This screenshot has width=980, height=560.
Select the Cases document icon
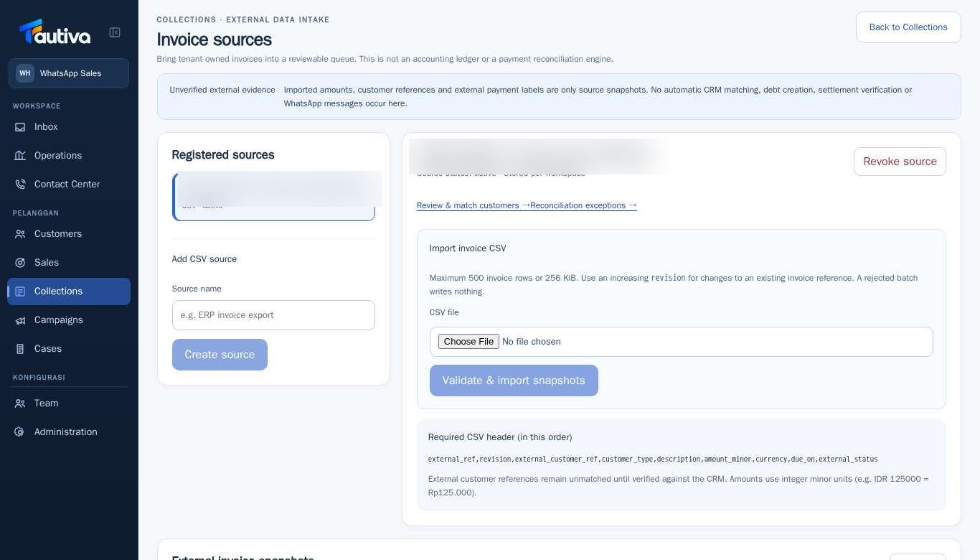[20, 349]
